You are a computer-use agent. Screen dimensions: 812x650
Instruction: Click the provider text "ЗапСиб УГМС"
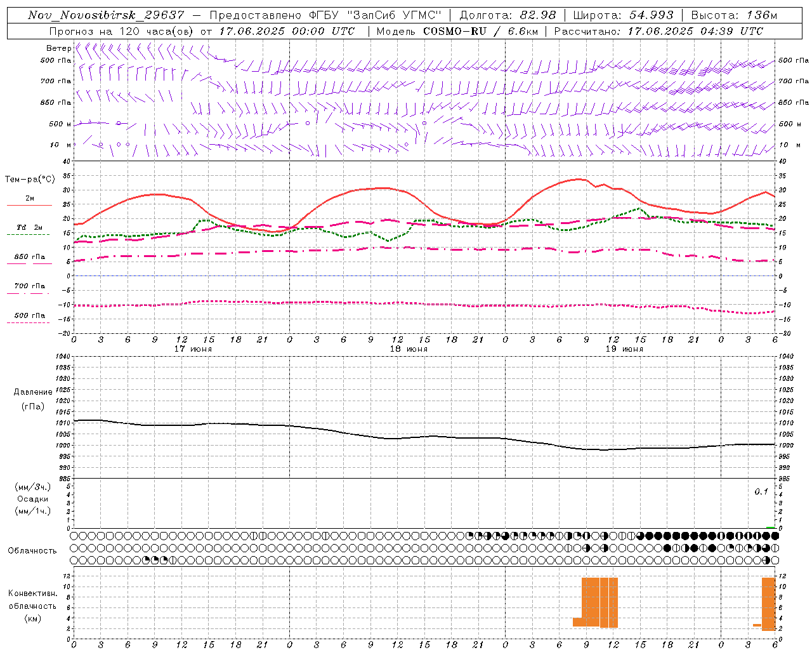[x=393, y=15]
